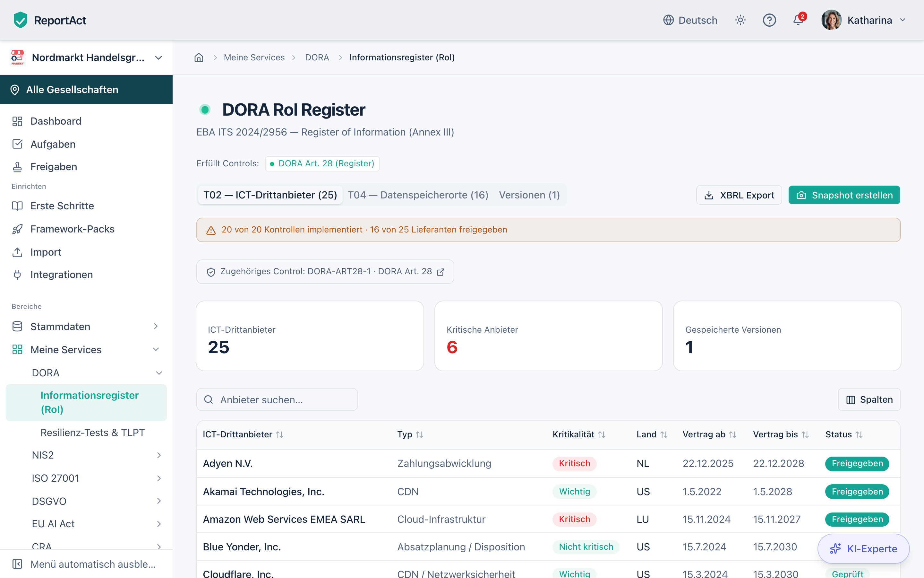The width and height of the screenshot is (924, 578).
Task: Switch to T04 — Datenspeicherorte tab
Action: 418,195
